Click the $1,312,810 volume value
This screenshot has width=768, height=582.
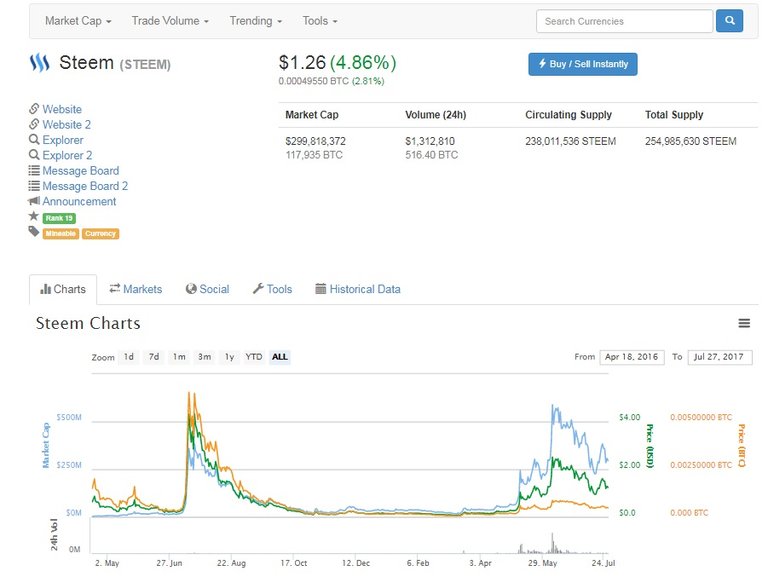(430, 141)
